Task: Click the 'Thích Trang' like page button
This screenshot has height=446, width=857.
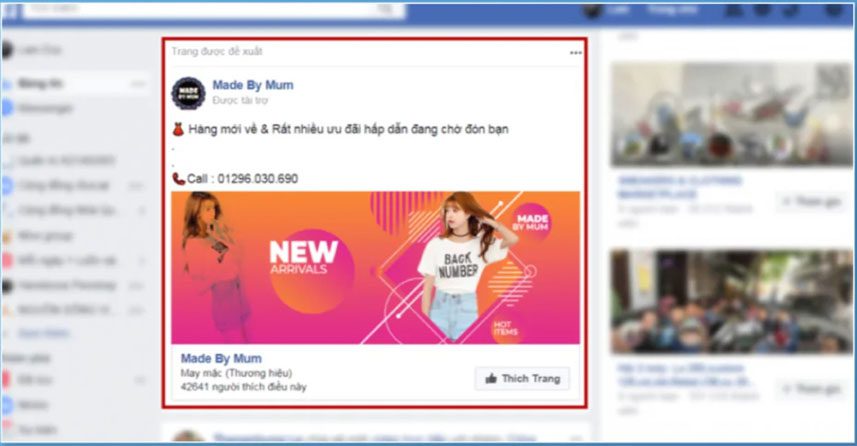Action: pos(522,378)
